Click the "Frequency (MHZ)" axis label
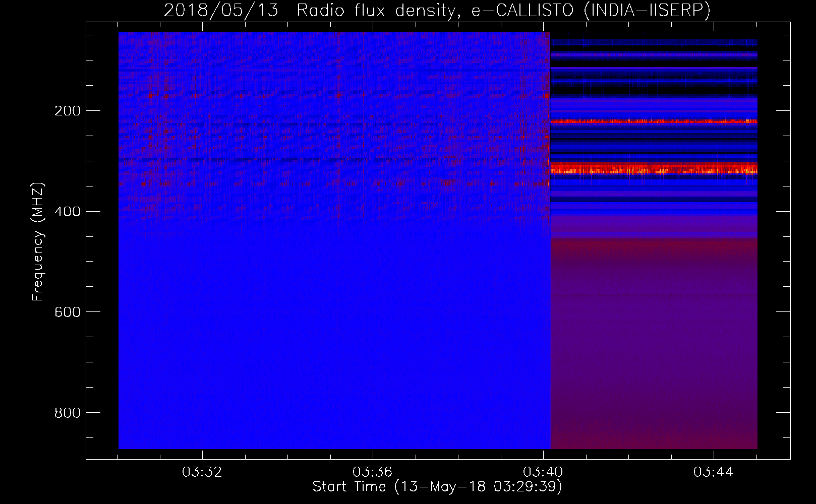Screen dimensions: 816x504 (38, 242)
